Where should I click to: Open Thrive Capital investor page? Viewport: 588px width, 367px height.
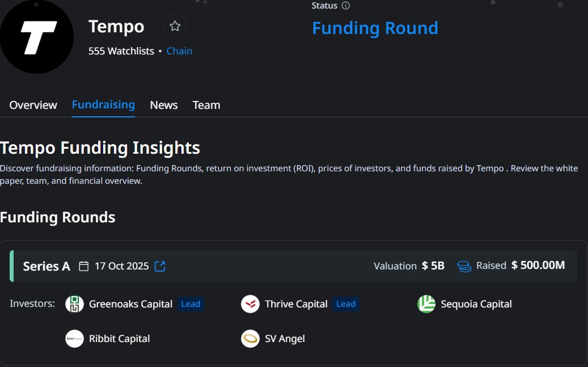[296, 304]
